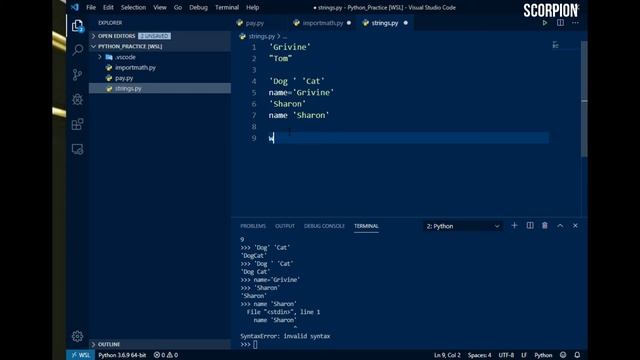This screenshot has width=640, height=360.
Task: Click strings.py in the breadcrumb
Action: tap(261, 36)
